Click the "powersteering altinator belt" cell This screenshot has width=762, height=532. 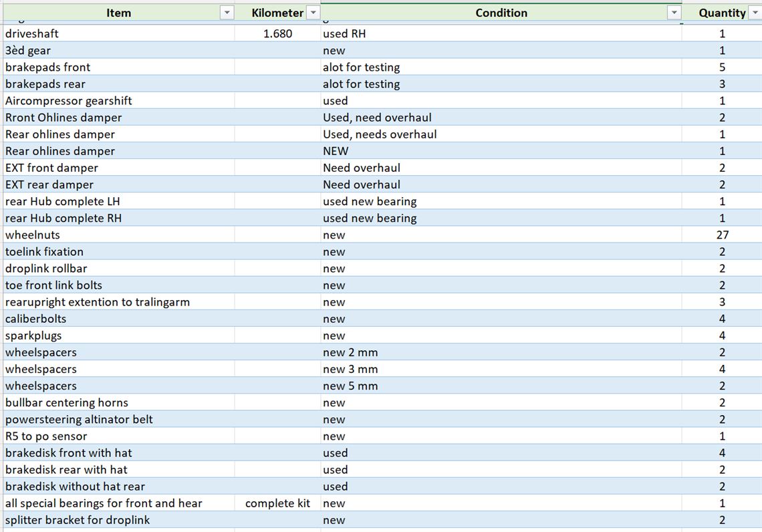[119, 419]
